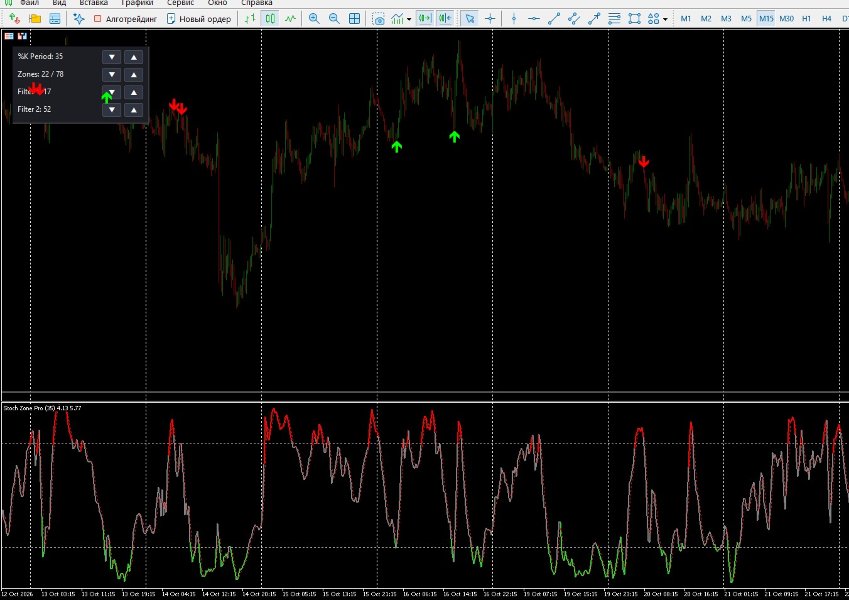Switch chart to line chart view

290,19
